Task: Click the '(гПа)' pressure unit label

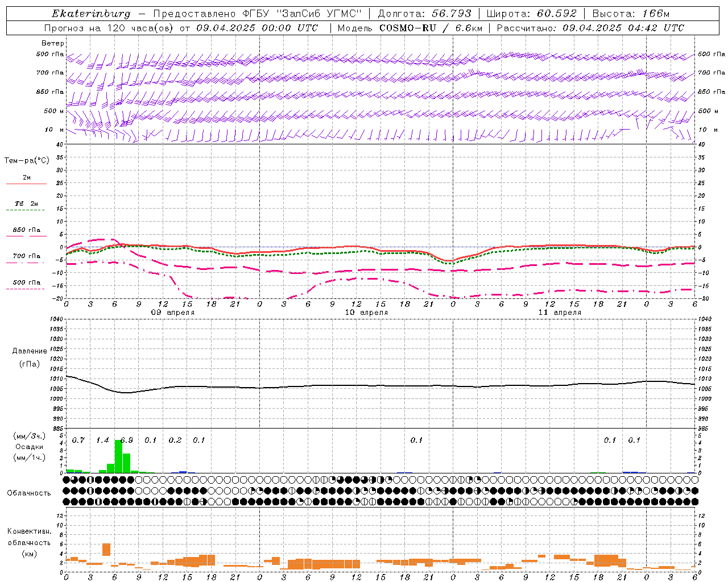Action: pyautogui.click(x=30, y=364)
